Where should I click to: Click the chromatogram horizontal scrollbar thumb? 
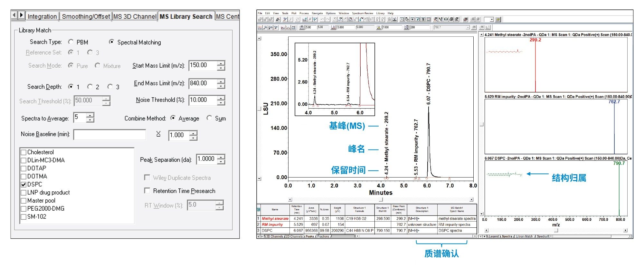pyautogui.click(x=381, y=199)
